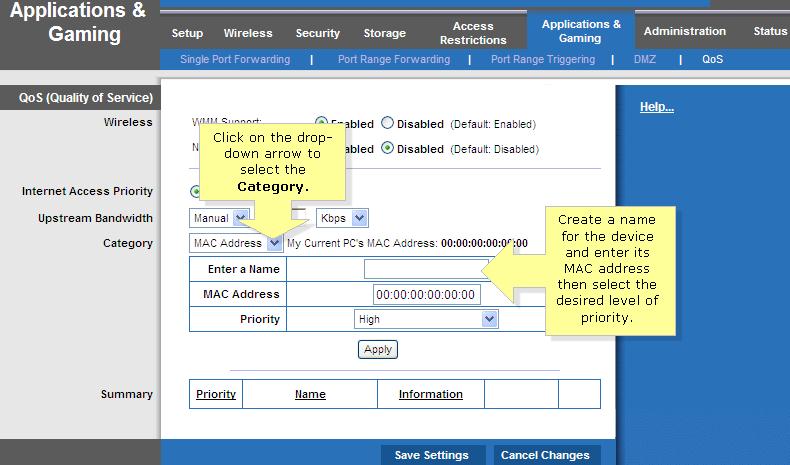This screenshot has height=465, width=790.
Task: Open Single Port Forwarding sub-tab
Action: pyautogui.click(x=235, y=59)
